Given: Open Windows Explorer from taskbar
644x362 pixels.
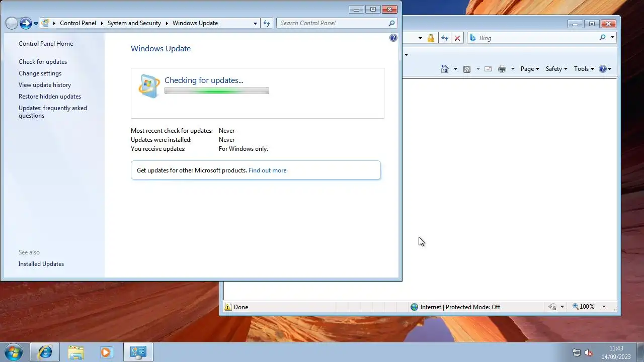Looking at the screenshot, I should 76,352.
